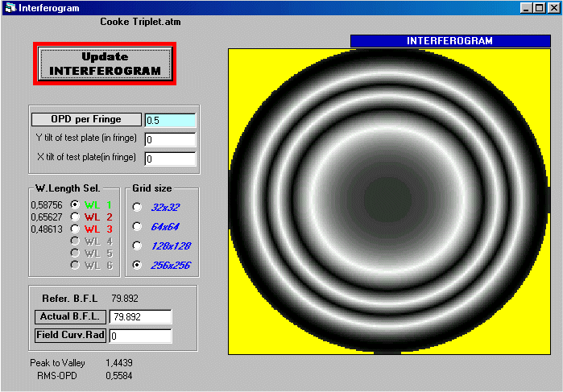Select disabled WL 4 radio button
This screenshot has height=392, width=563.
[x=75, y=241]
